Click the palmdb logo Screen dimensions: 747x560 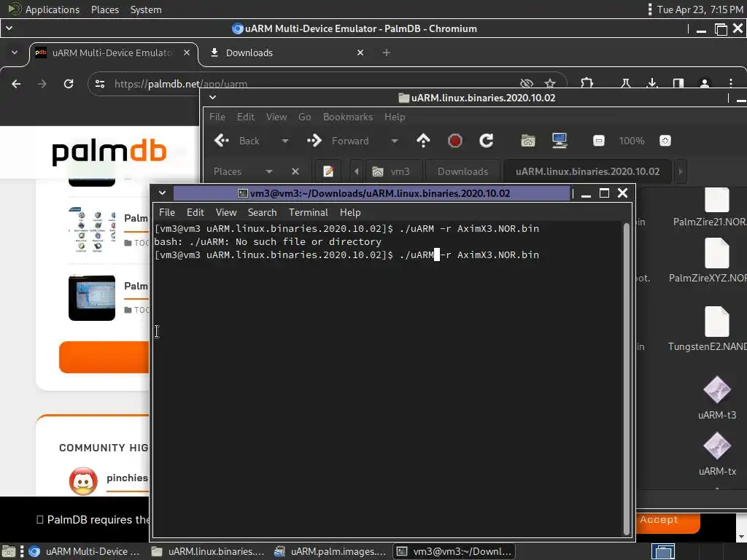(x=109, y=152)
